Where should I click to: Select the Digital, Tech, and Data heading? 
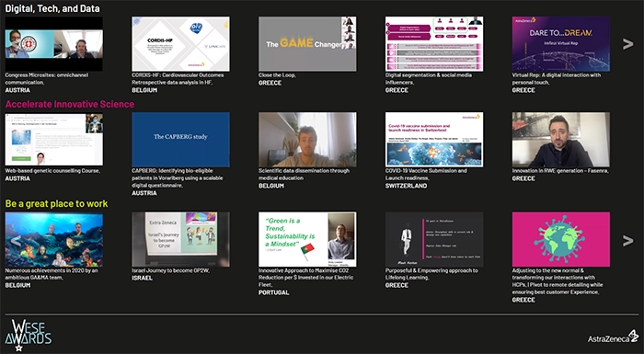pos(52,8)
